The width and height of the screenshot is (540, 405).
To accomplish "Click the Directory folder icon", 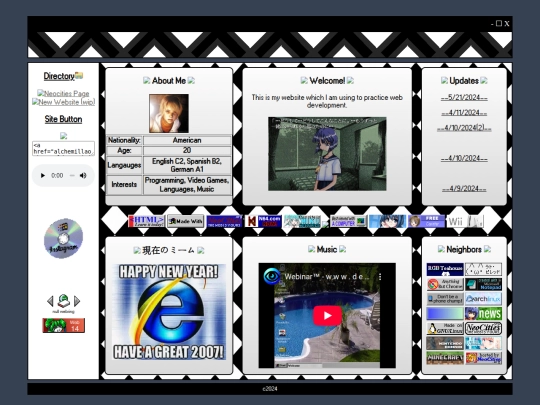I will click(79, 75).
